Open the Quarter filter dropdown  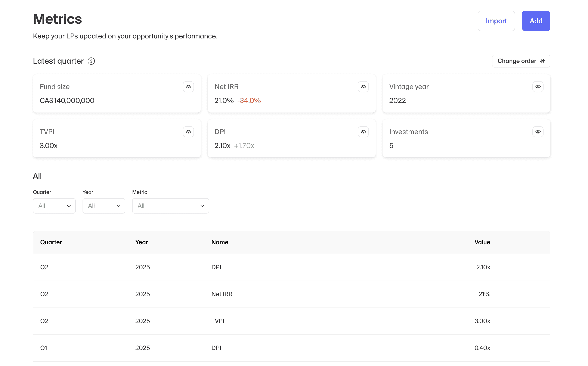coord(54,206)
